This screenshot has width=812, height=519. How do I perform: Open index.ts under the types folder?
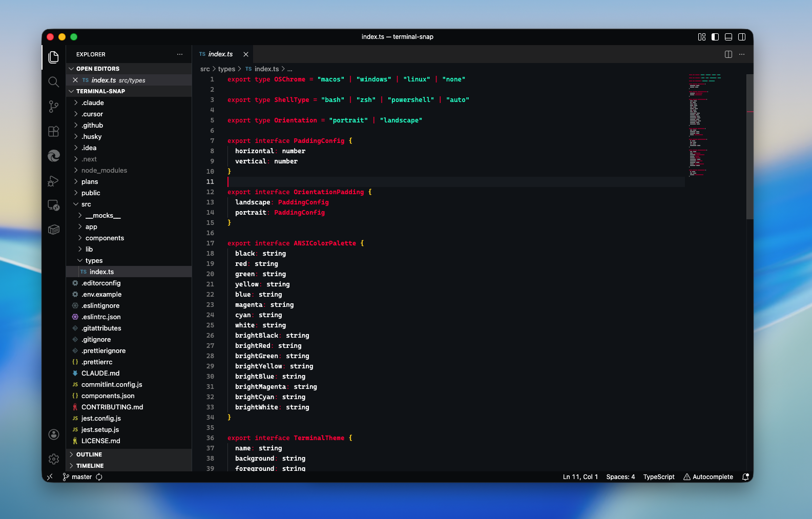[129, 272]
